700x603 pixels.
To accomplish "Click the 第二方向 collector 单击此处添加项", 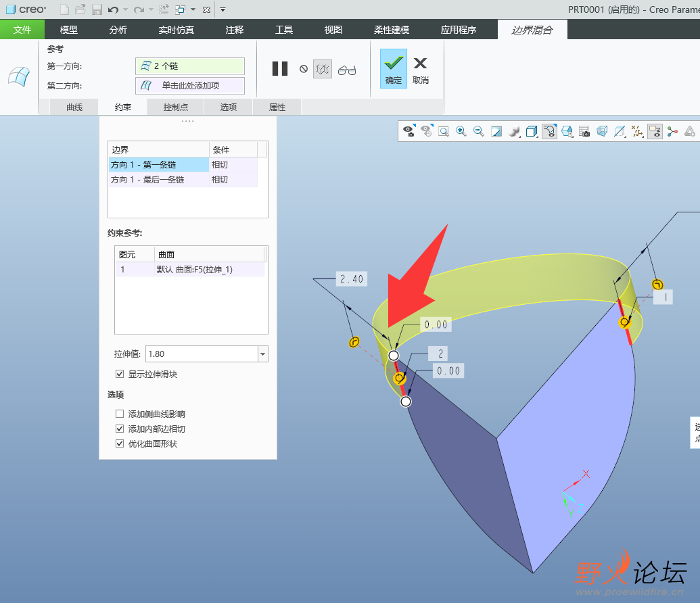I will (x=190, y=85).
